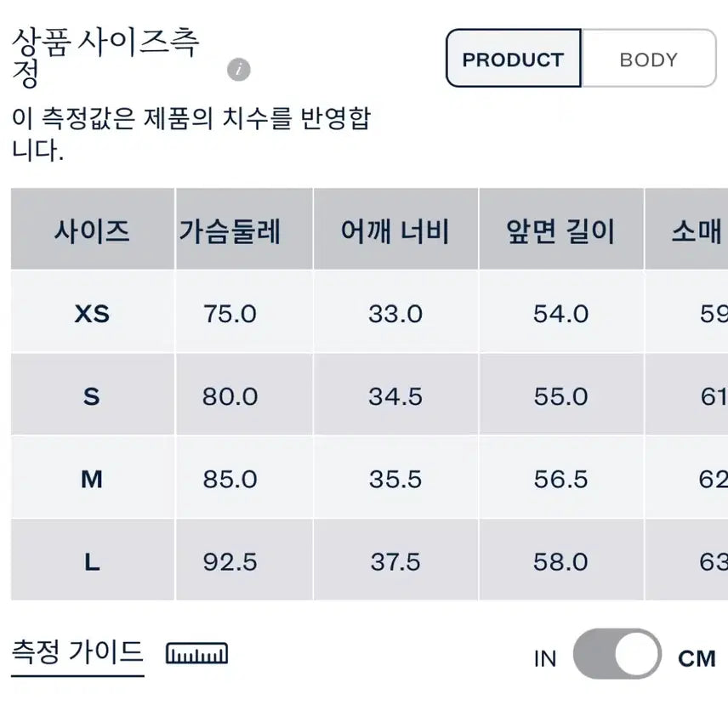The width and height of the screenshot is (728, 728).
Task: Click the IN unit label
Action: click(545, 658)
